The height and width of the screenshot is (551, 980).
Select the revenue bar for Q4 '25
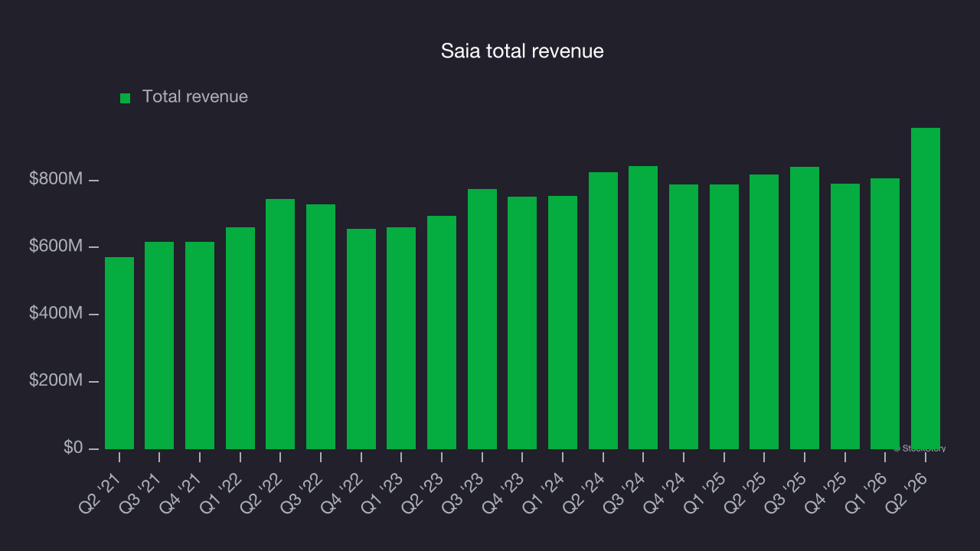click(845, 316)
